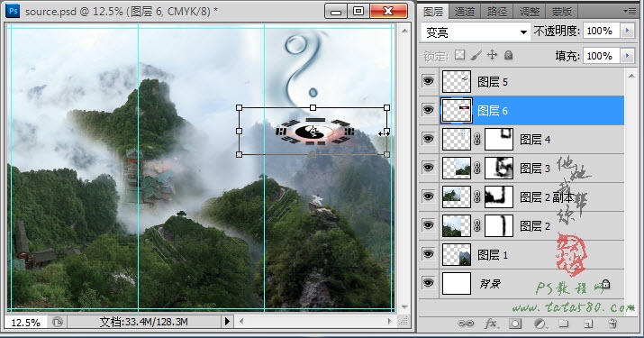
Task: Add a layer mask with the mask icon
Action: (515, 324)
